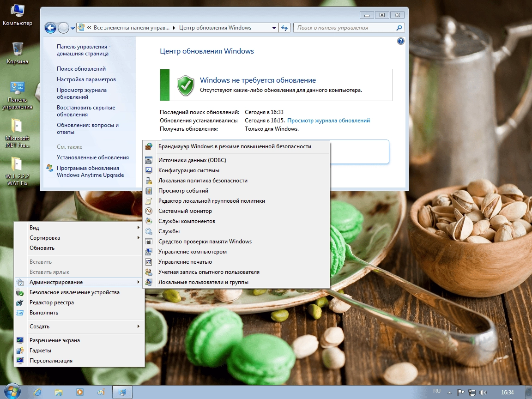This screenshot has width=532, height=399.
Task: Open Windows Explorer from the taskbar
Action: (x=59, y=392)
